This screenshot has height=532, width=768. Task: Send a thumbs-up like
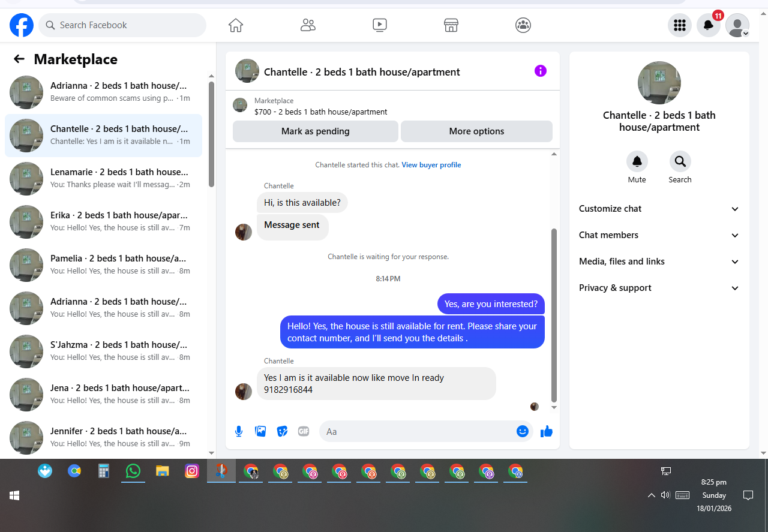click(546, 431)
